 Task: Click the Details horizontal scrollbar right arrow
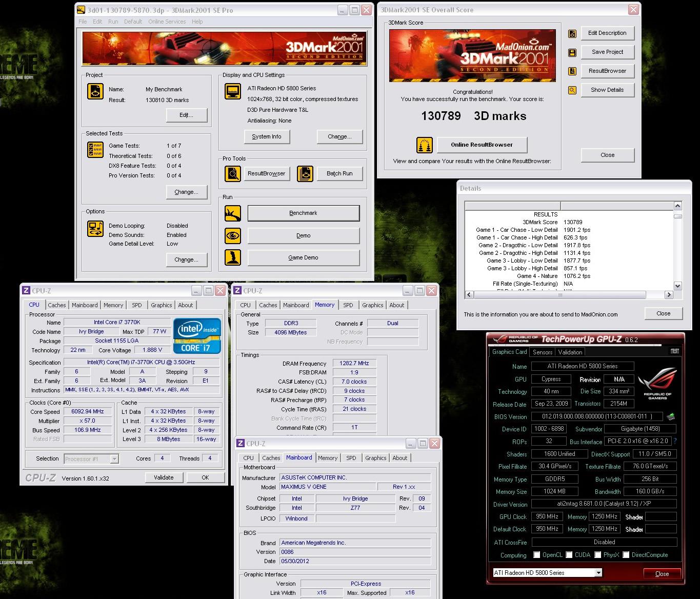pos(668,295)
